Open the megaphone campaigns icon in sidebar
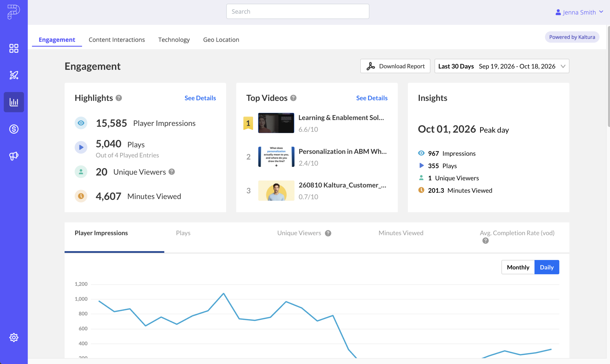 (14, 156)
